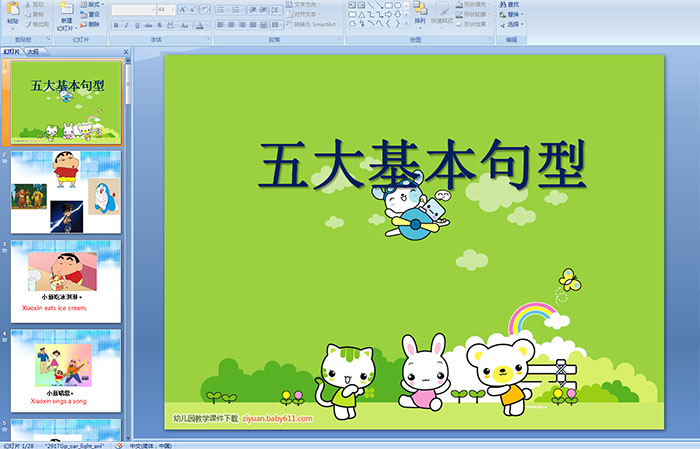Screen dimensions: 700x449
Task: Select slide 3 thumbnail 'Xiaoxin eats ice cream'
Action: [66, 281]
